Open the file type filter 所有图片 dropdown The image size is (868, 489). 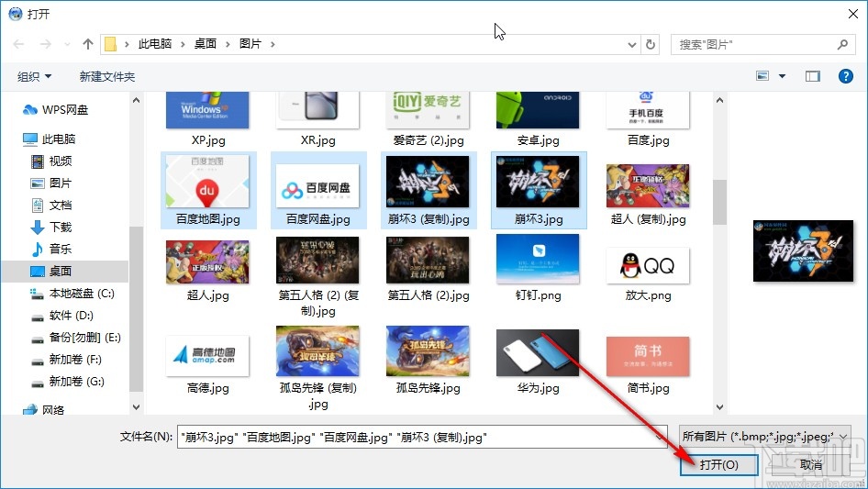click(x=765, y=437)
